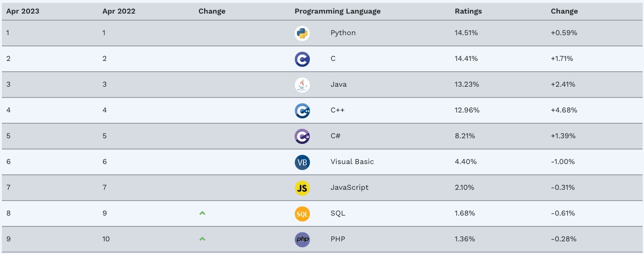Click the Apr 2022 column header
Viewport: 644px width, 254px height.
119,11
